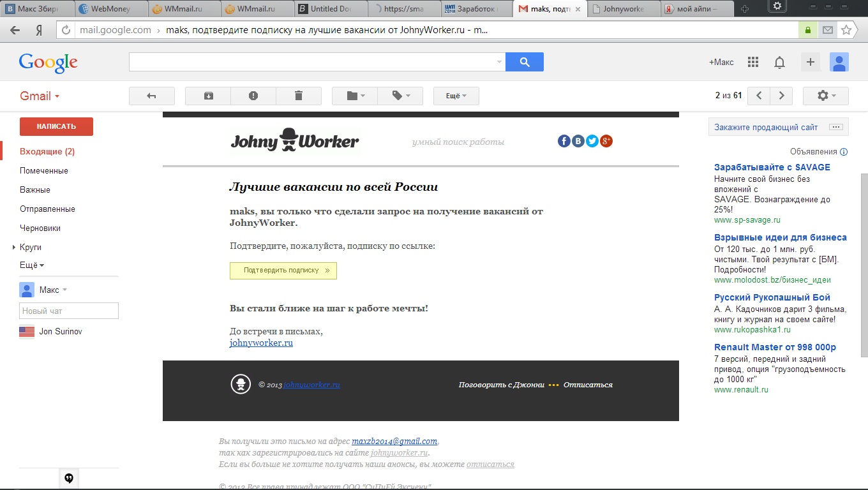Click the Twitter icon in email header
Screen dimensions: 868x490
[x=592, y=141]
